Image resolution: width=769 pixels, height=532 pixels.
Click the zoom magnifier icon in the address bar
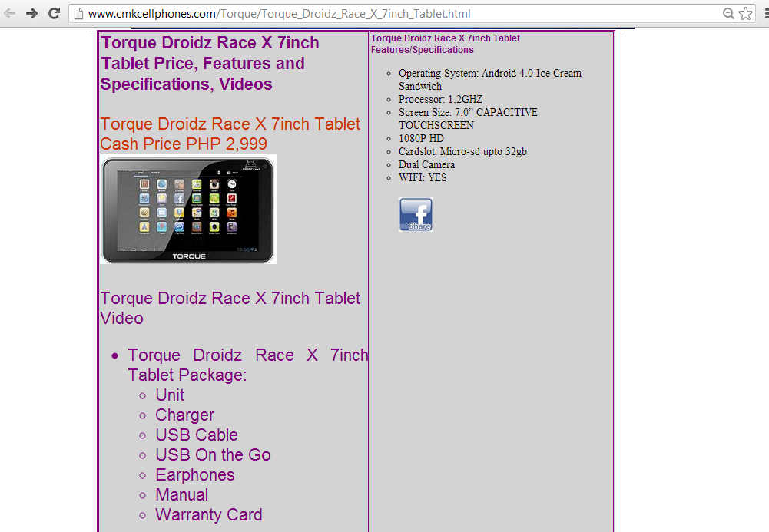click(729, 14)
